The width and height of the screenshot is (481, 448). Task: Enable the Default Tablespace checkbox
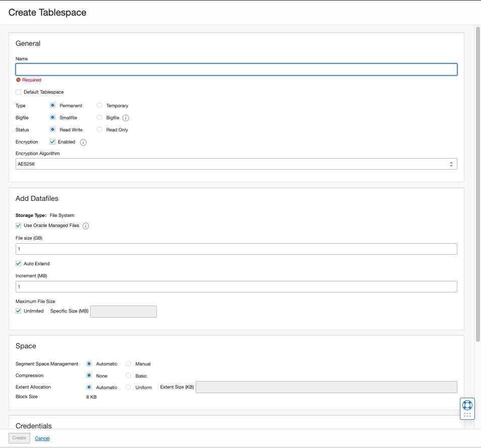coord(19,92)
